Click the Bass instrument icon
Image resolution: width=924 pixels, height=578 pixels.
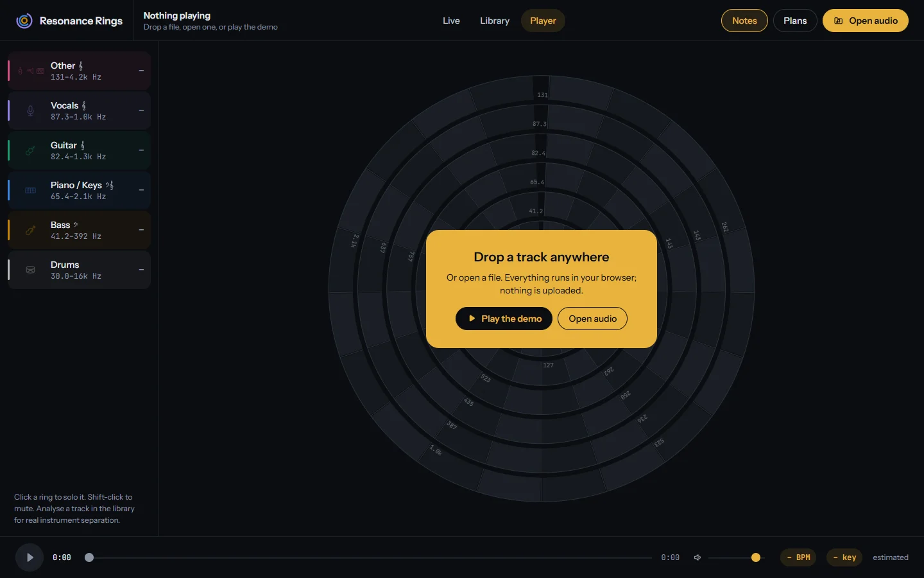[30, 230]
